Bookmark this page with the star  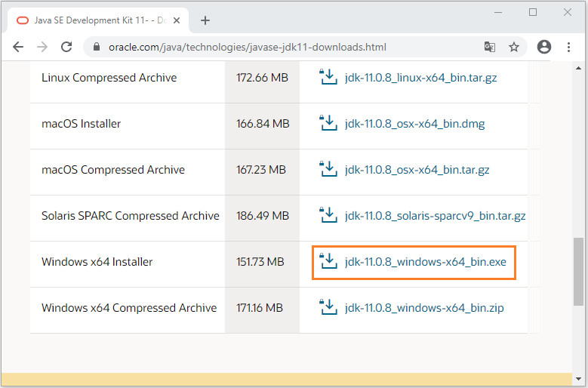[514, 47]
